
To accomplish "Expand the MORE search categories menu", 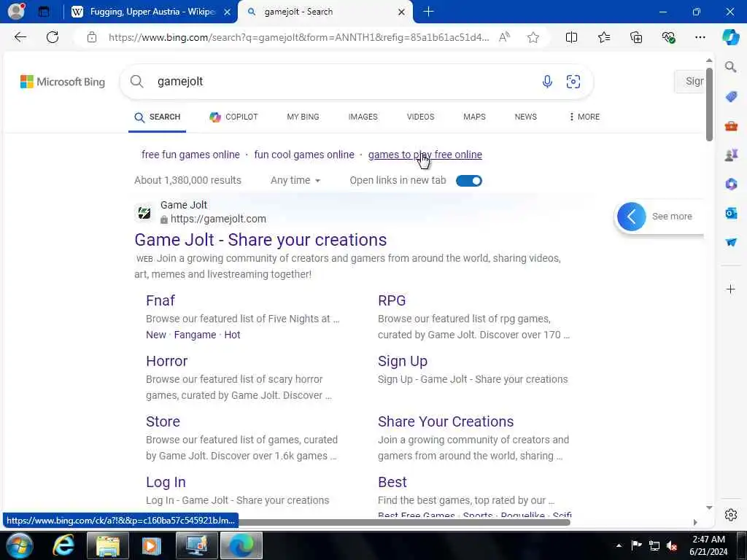I will (x=584, y=117).
